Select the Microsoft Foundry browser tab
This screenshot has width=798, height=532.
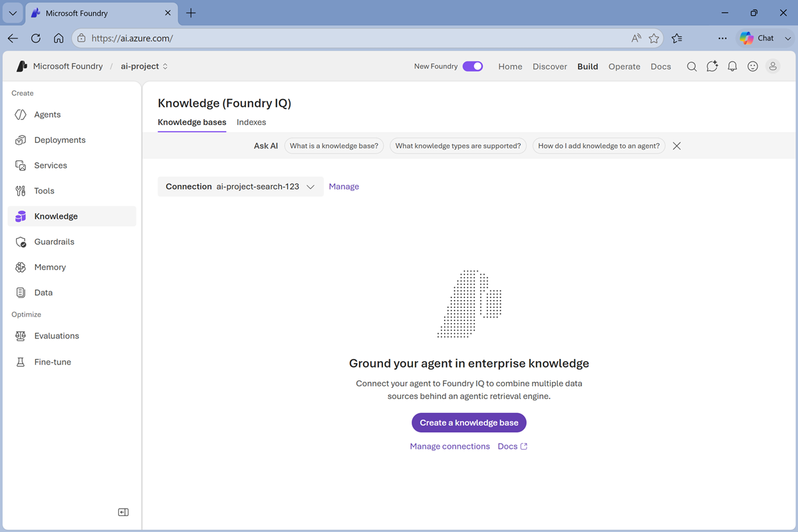coord(102,13)
